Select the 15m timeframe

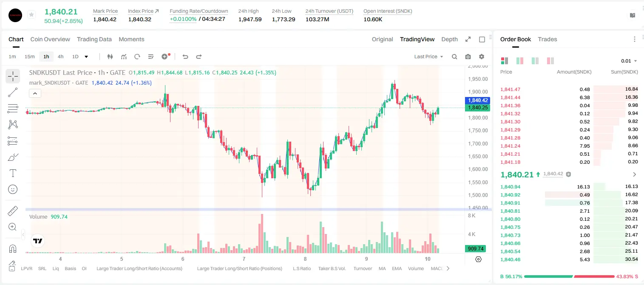29,57
